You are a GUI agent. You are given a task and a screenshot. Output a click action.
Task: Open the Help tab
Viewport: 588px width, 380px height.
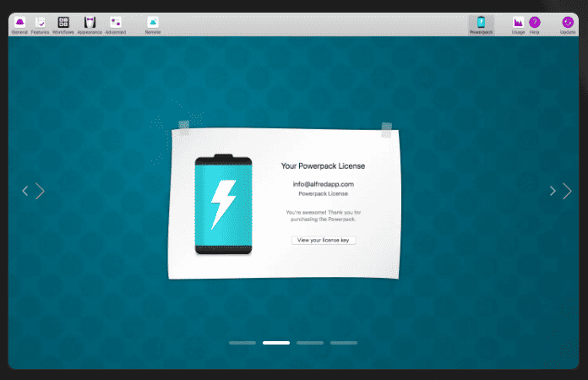coord(535,25)
